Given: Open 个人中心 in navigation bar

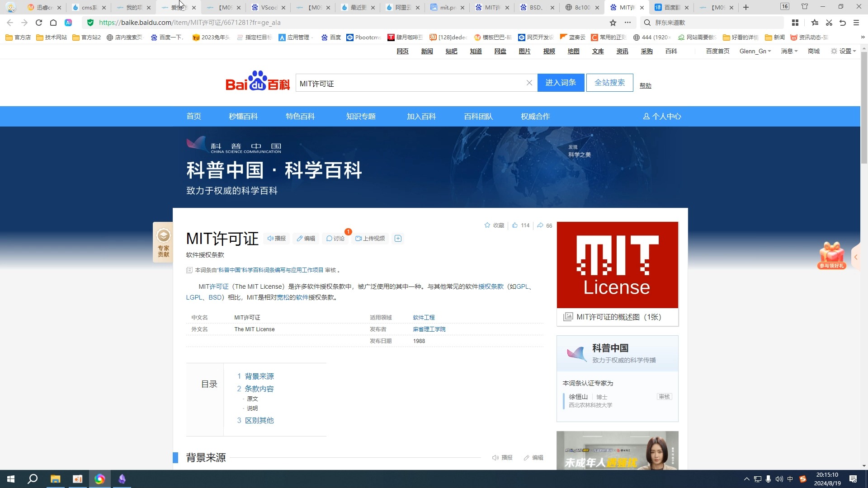Looking at the screenshot, I should (662, 116).
